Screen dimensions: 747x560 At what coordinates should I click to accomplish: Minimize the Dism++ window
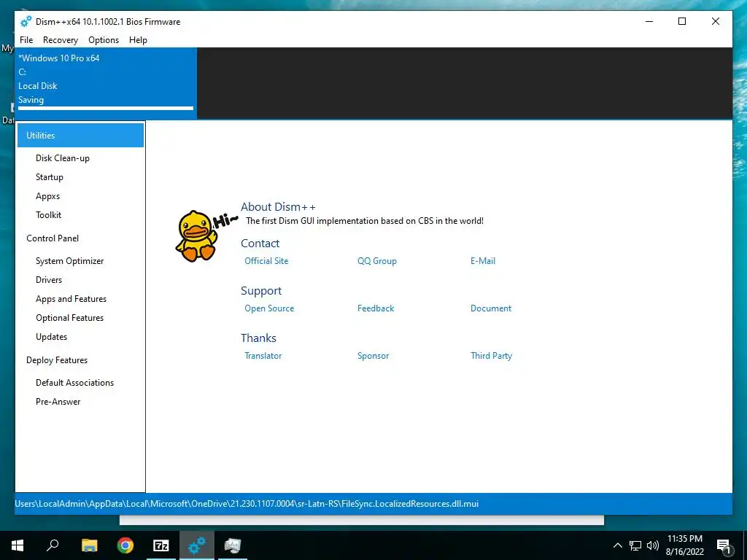click(x=649, y=21)
